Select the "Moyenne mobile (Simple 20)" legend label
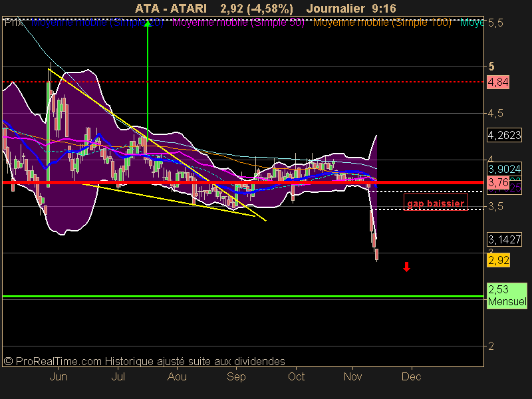 (97, 23)
